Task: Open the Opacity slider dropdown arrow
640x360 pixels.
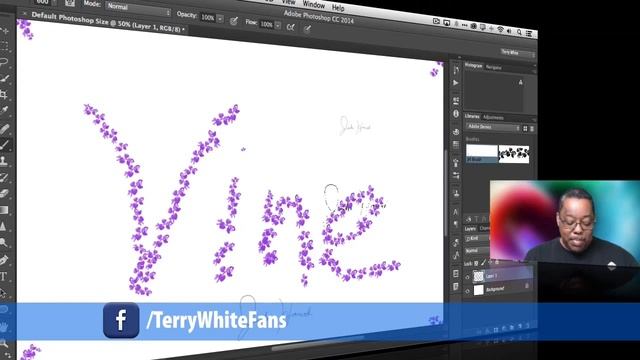Action: [x=220, y=19]
